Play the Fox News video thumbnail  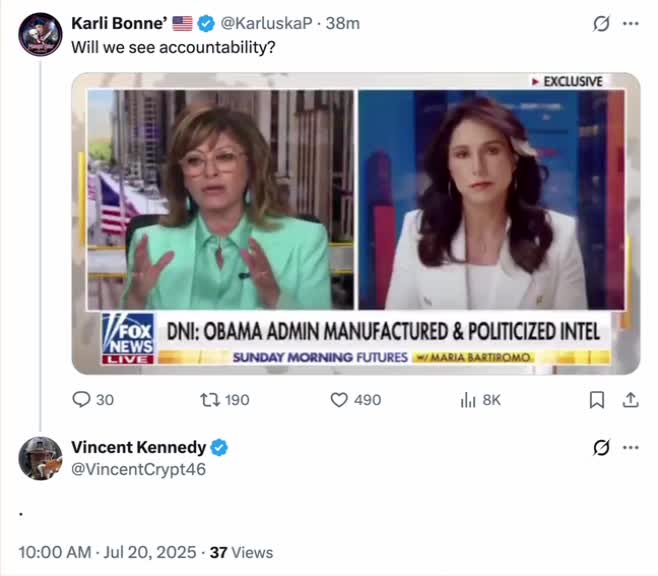(355, 222)
